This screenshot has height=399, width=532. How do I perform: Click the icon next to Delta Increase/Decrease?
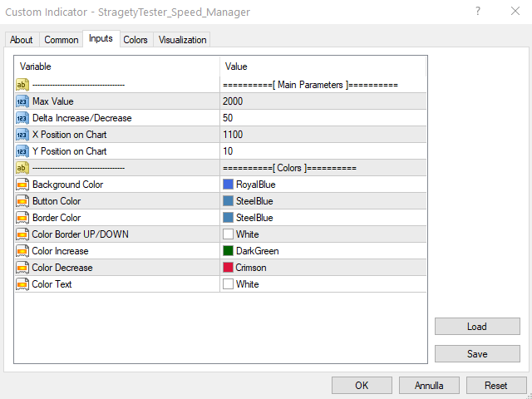click(x=22, y=118)
